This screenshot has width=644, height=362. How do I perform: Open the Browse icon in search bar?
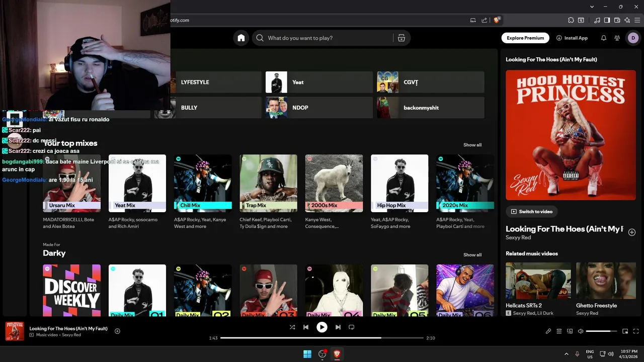click(x=401, y=38)
